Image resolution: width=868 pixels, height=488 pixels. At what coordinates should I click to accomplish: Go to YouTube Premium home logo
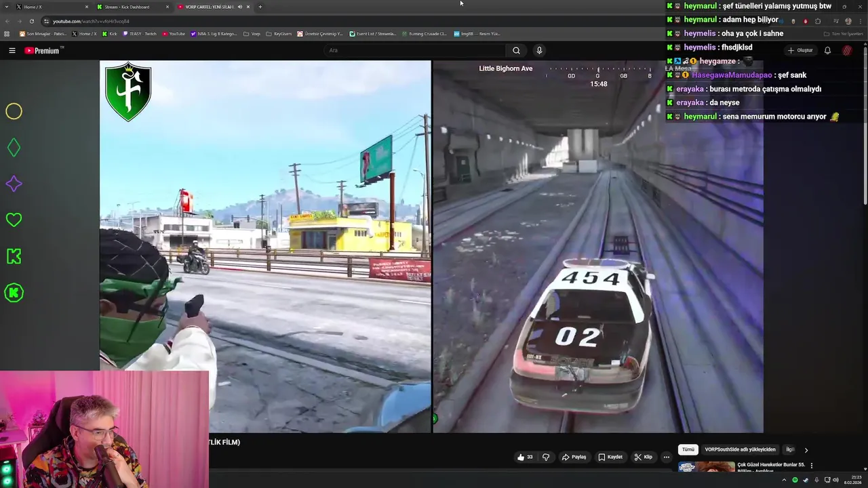[43, 50]
